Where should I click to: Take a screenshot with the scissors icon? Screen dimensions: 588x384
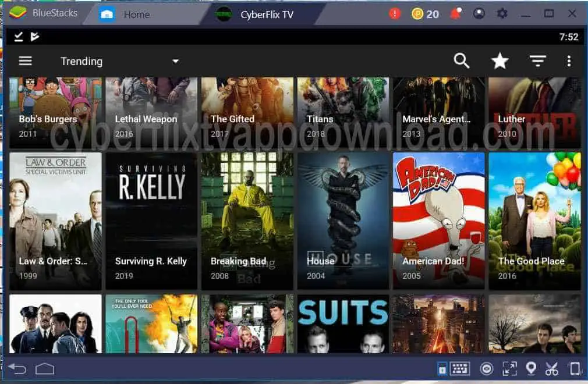click(x=552, y=369)
